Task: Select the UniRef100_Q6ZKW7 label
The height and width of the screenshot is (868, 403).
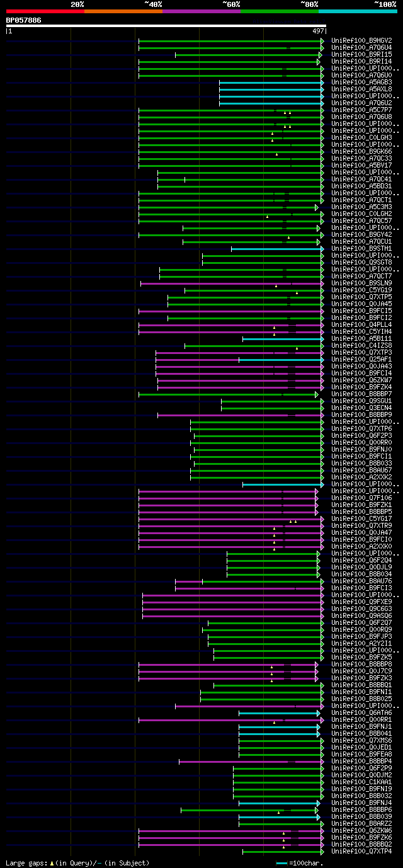Action: [x=361, y=380]
